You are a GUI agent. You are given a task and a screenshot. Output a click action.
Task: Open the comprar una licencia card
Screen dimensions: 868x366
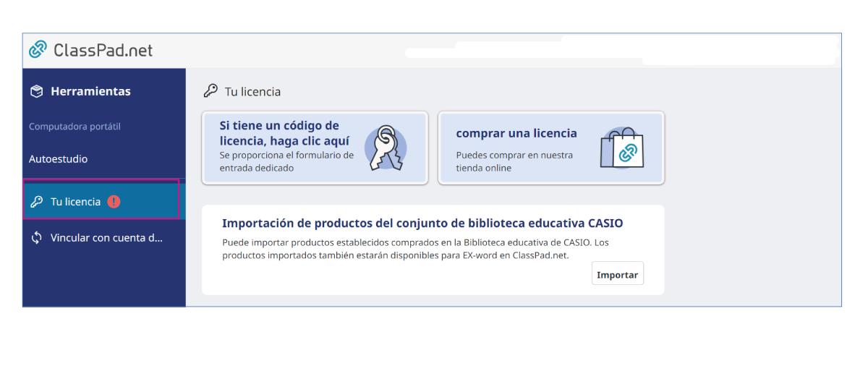[x=516, y=148]
